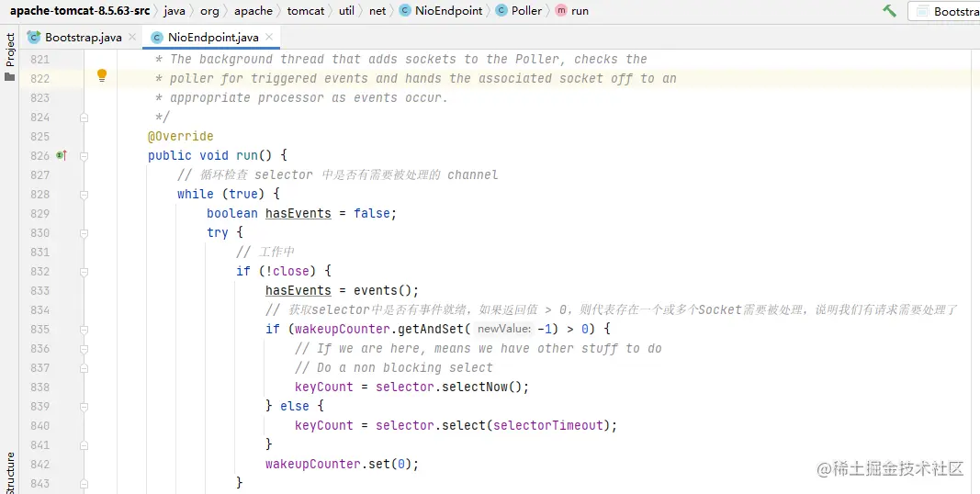Screen dimensions: 980x494
Task: Click apache-tomcat-8.5.63-src in breadcrumb
Action: (80, 11)
